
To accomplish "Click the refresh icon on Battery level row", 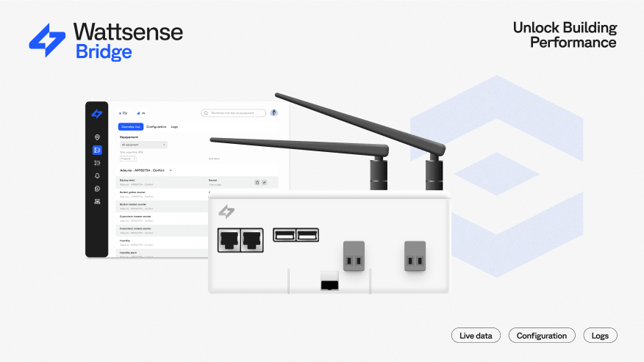I will click(257, 182).
